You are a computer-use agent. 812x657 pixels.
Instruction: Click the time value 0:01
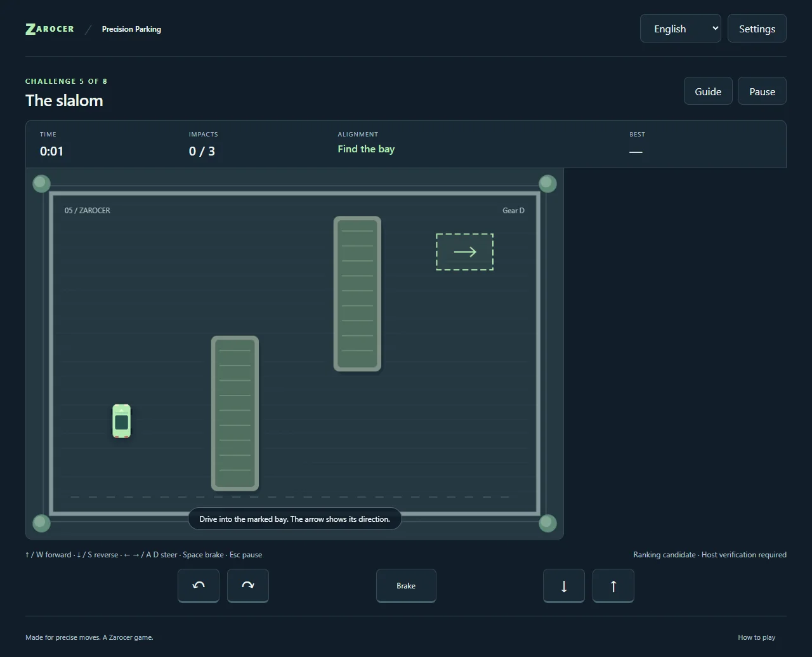[51, 151]
